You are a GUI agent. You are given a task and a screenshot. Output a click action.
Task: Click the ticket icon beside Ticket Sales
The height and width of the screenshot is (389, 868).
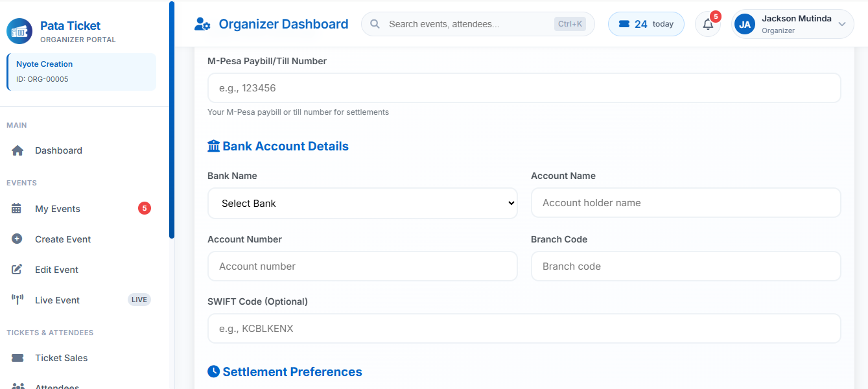[x=18, y=357]
